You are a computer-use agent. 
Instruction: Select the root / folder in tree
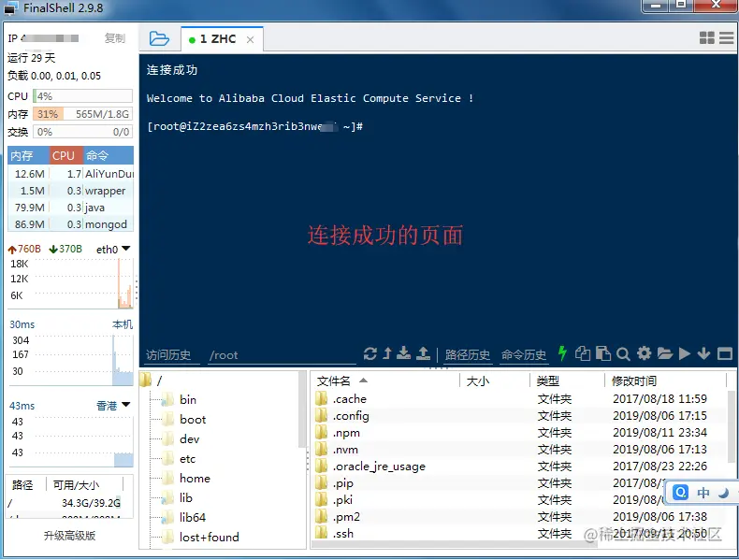tap(152, 381)
